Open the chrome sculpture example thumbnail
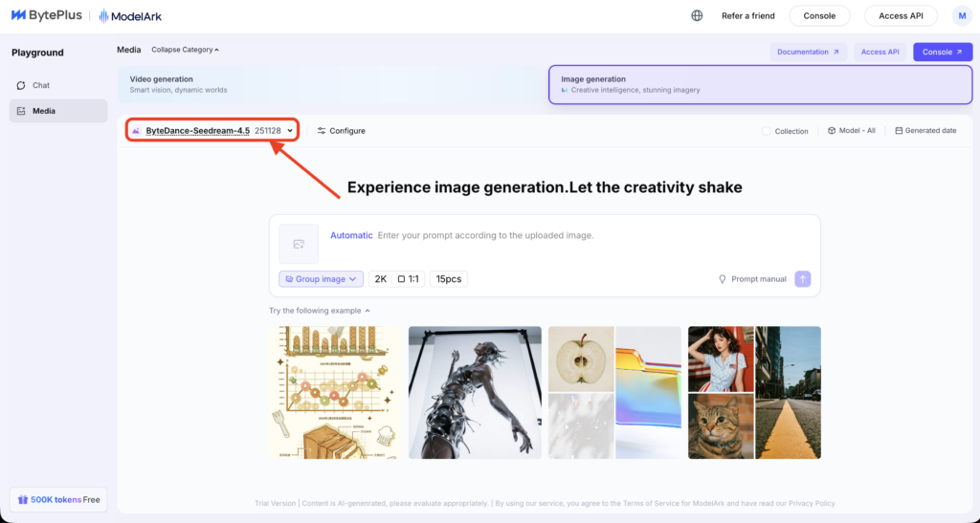The height and width of the screenshot is (523, 980). [475, 392]
